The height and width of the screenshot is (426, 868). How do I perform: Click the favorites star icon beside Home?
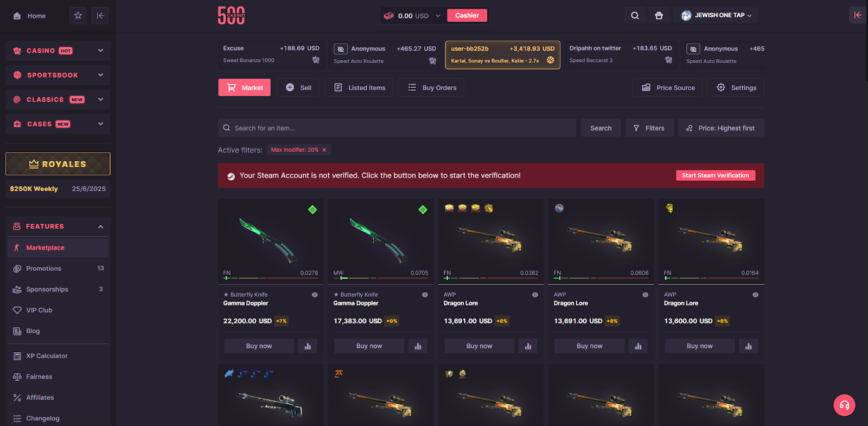pyautogui.click(x=78, y=16)
